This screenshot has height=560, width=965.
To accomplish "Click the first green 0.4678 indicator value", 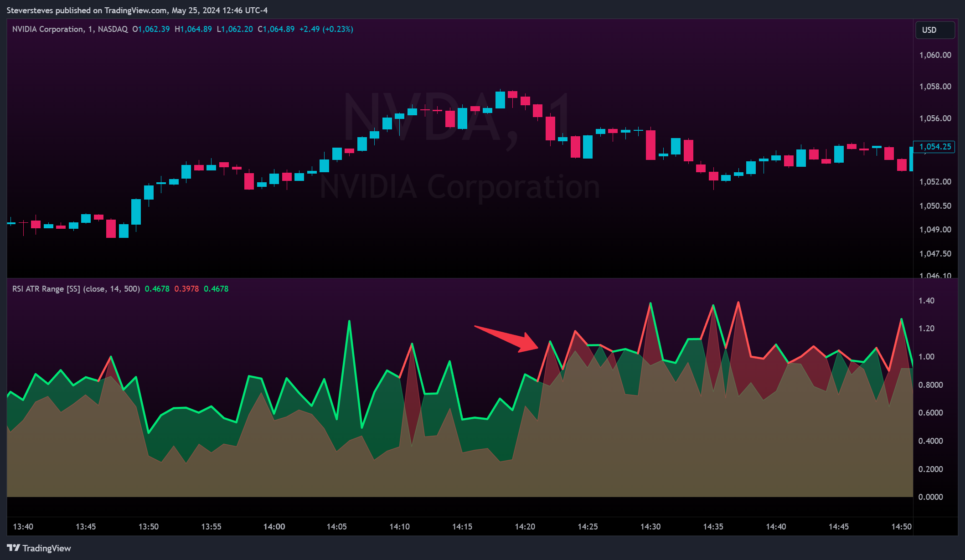I will click(157, 289).
